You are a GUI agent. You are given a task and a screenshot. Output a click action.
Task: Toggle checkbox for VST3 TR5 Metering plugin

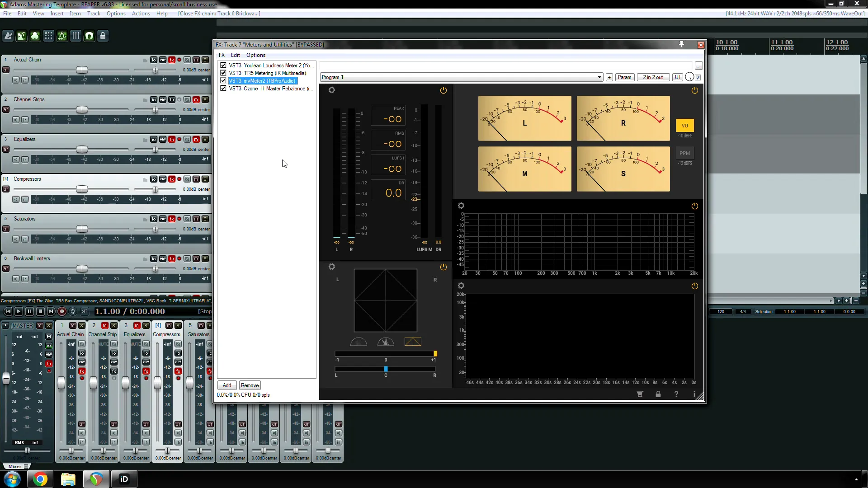click(x=224, y=73)
